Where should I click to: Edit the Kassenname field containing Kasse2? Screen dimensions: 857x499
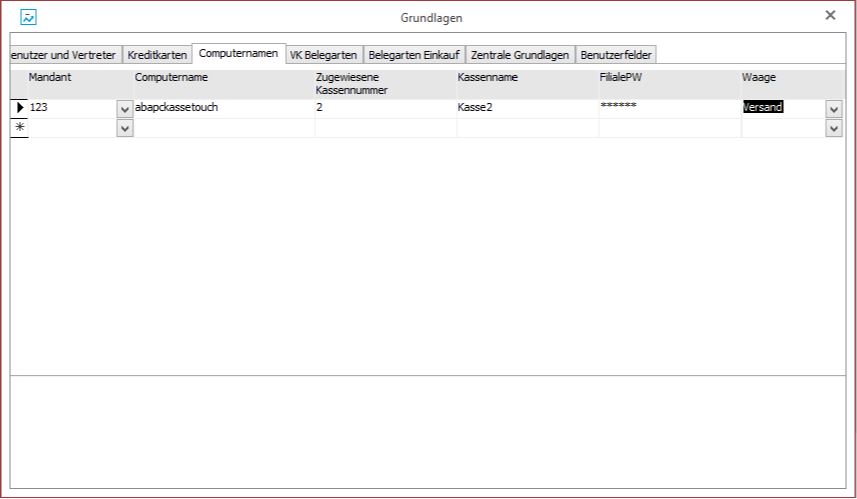point(525,108)
